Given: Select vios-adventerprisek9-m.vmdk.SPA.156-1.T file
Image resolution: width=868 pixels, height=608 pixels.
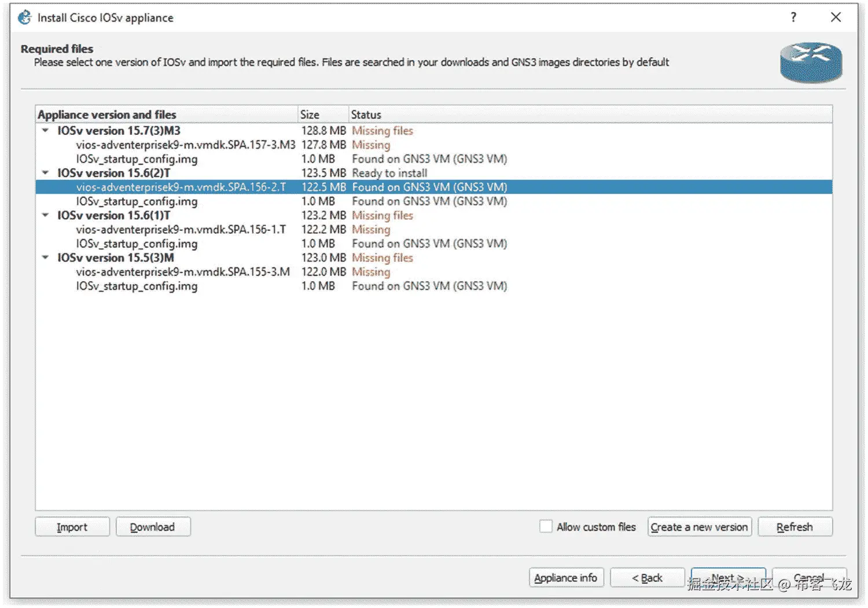Looking at the screenshot, I should tap(433, 230).
